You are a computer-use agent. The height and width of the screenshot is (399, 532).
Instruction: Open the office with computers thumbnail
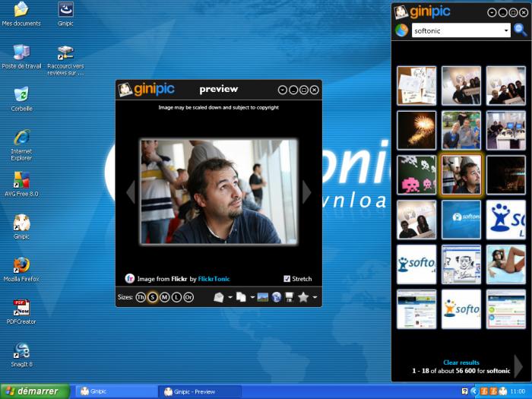click(506, 130)
